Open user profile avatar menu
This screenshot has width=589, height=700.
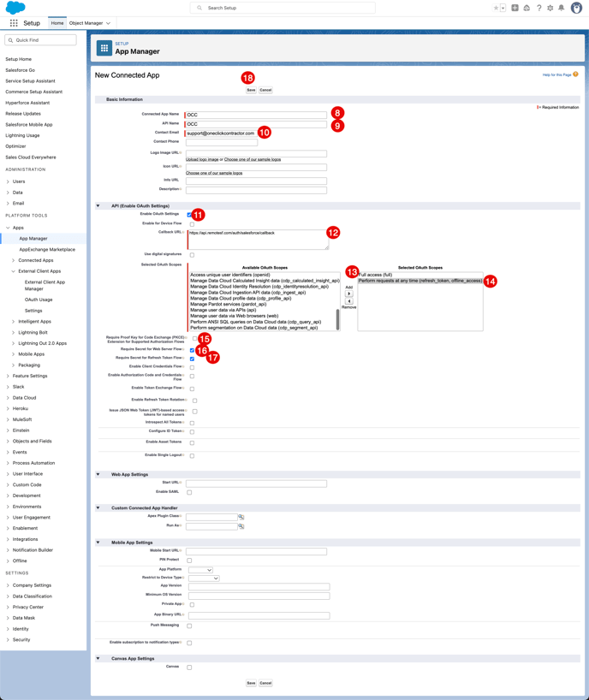click(576, 8)
